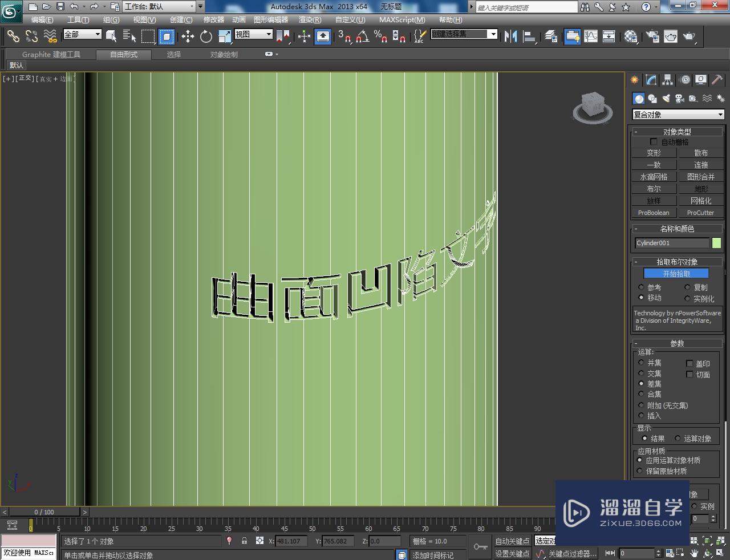
Task: Collapse the 名称和颜色 rollout
Action: pyautogui.click(x=678, y=229)
